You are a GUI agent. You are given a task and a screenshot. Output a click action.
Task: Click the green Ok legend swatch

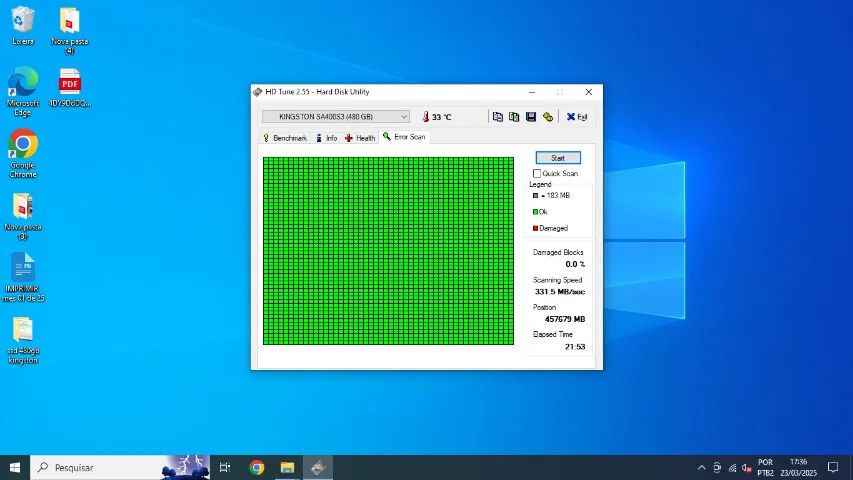[535, 212]
